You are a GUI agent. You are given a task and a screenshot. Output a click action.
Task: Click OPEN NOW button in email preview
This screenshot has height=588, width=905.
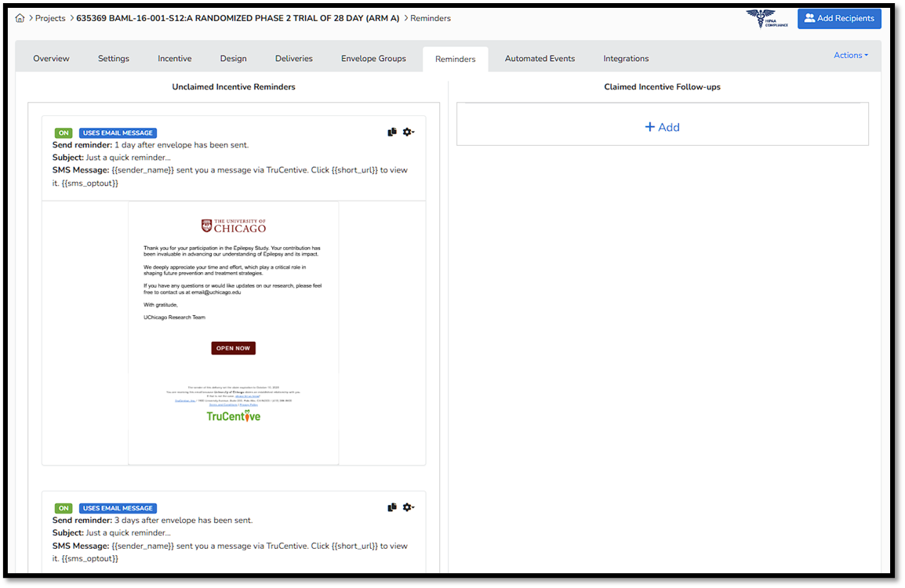(x=233, y=348)
